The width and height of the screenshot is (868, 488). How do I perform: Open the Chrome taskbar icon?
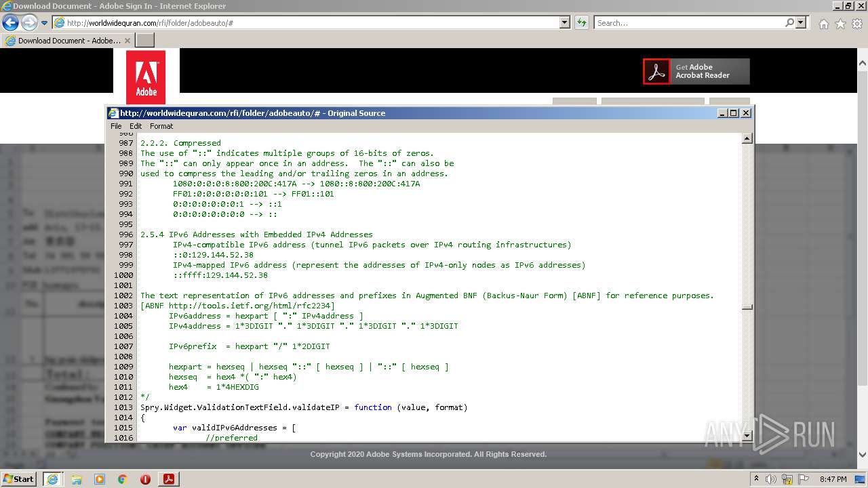tap(123, 479)
